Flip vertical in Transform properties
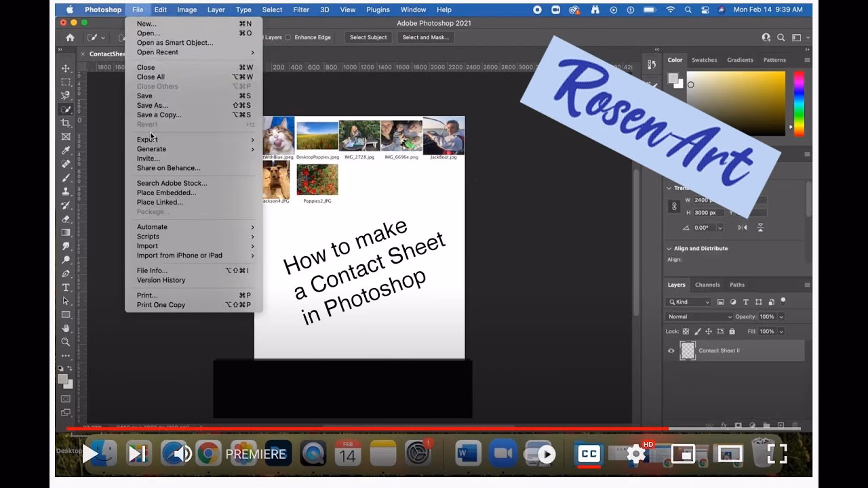 pos(760,228)
